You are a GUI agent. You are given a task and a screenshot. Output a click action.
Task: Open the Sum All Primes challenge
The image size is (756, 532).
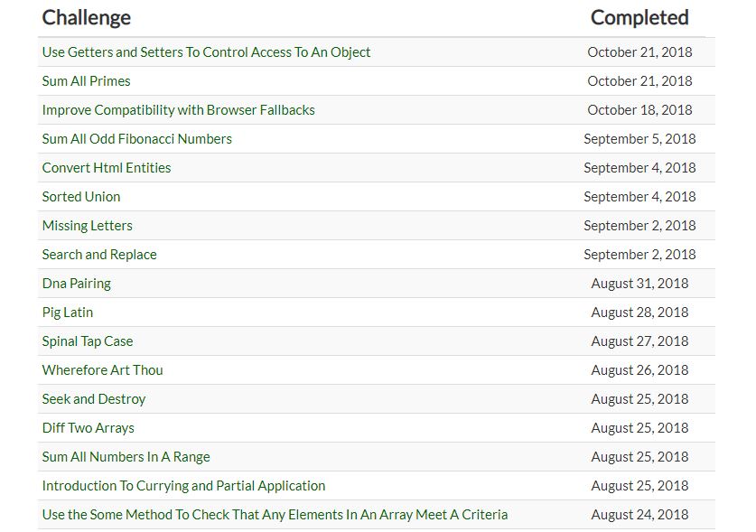point(86,80)
